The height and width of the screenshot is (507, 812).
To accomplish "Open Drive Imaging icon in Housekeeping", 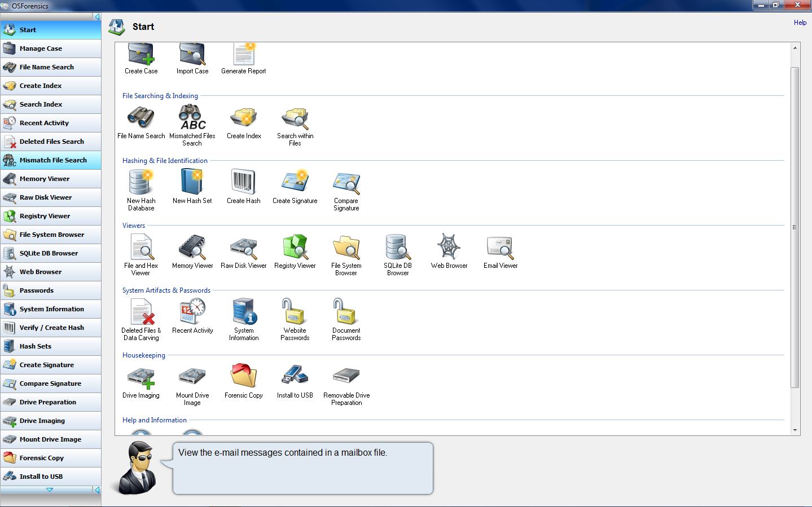I will click(141, 377).
